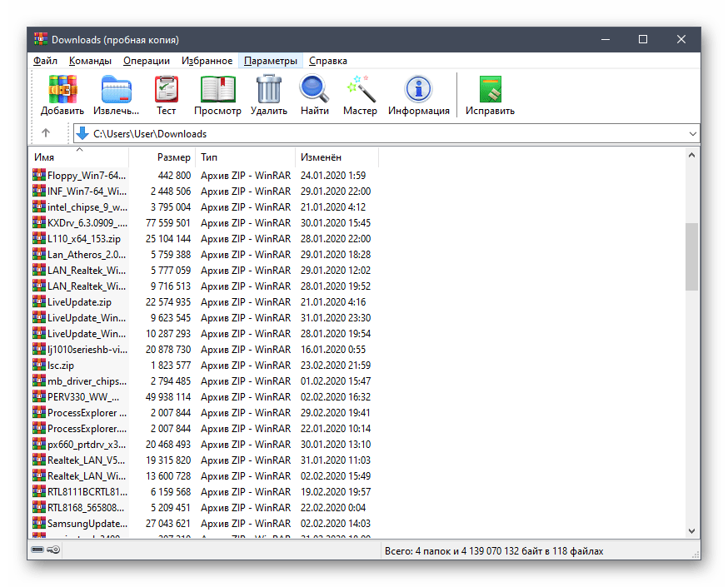728x587 pixels.
Task: Open the Параметры menu
Action: pos(271,61)
